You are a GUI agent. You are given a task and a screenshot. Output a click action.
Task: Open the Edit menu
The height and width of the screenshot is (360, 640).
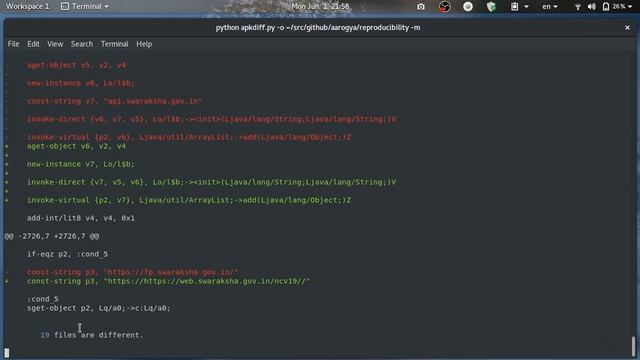click(33, 44)
